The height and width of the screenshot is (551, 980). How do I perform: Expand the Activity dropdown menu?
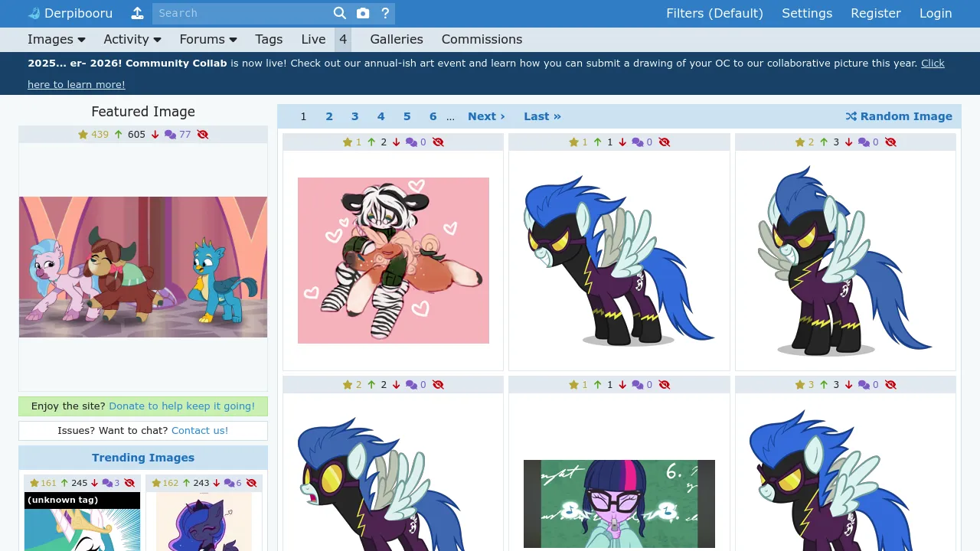(132, 40)
